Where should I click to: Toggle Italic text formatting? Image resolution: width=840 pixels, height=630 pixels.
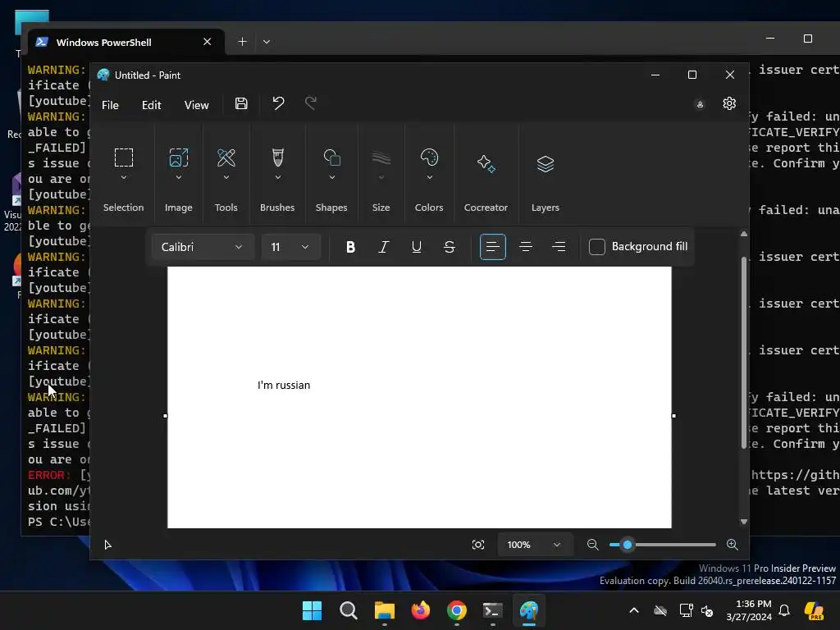pos(384,247)
